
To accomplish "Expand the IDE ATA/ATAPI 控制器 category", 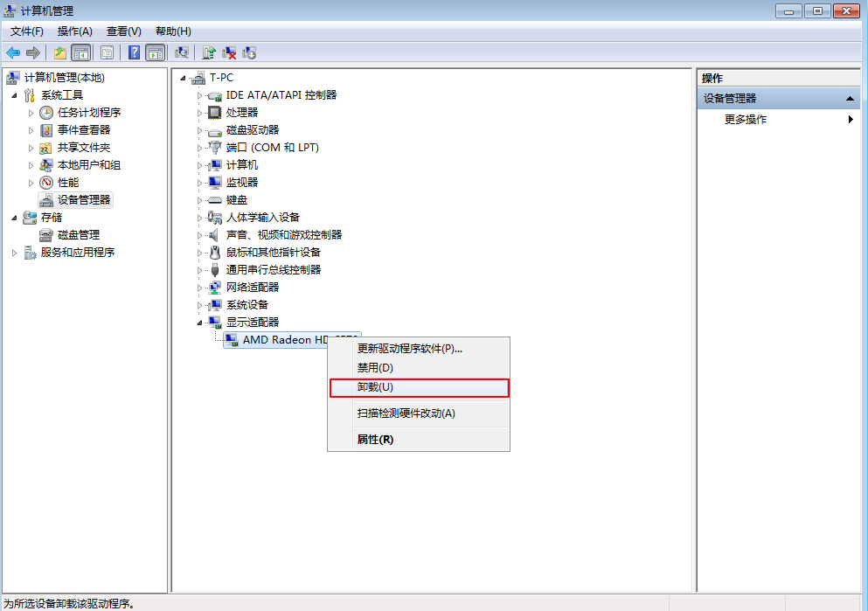I will pyautogui.click(x=199, y=96).
